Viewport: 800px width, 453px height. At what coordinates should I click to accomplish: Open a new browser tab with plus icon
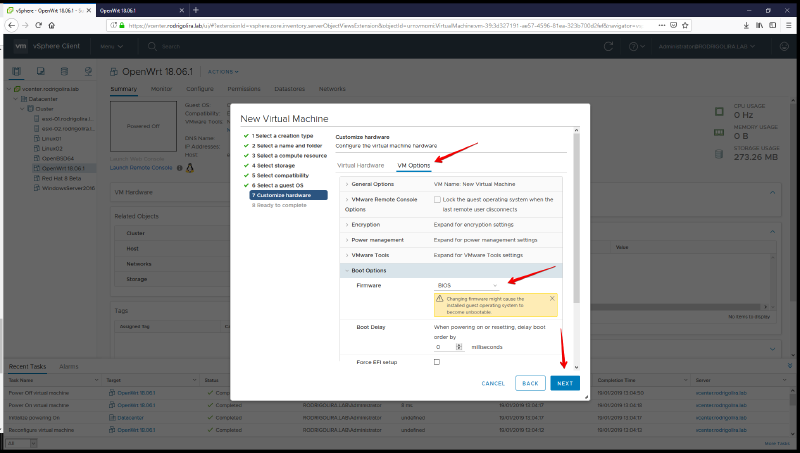196,9
